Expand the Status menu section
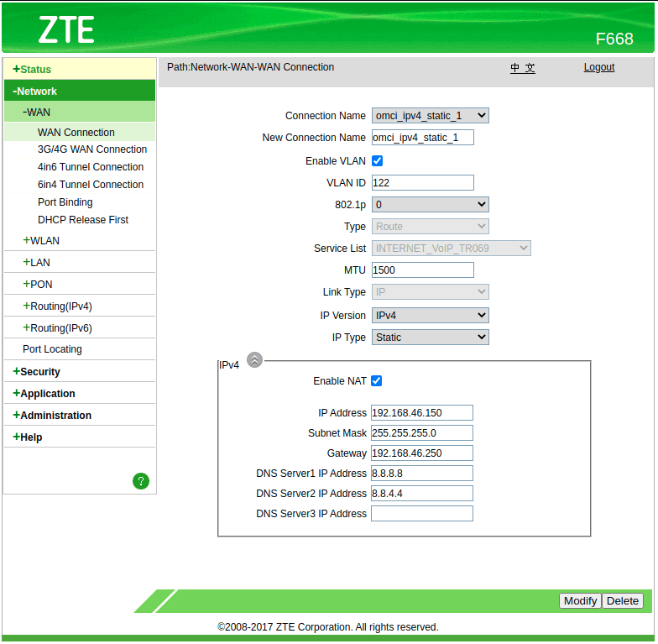 click(x=35, y=70)
